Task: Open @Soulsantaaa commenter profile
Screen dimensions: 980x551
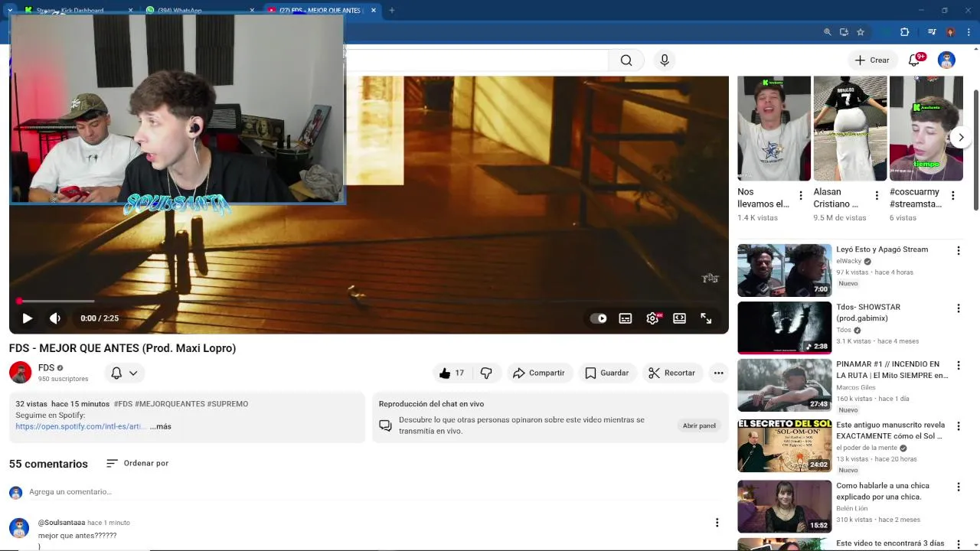Action: 61,523
